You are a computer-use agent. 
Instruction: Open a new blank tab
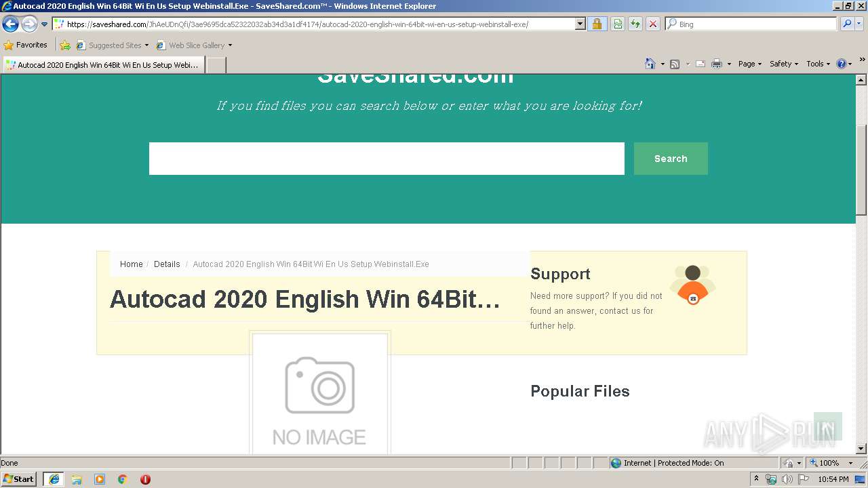pos(216,65)
